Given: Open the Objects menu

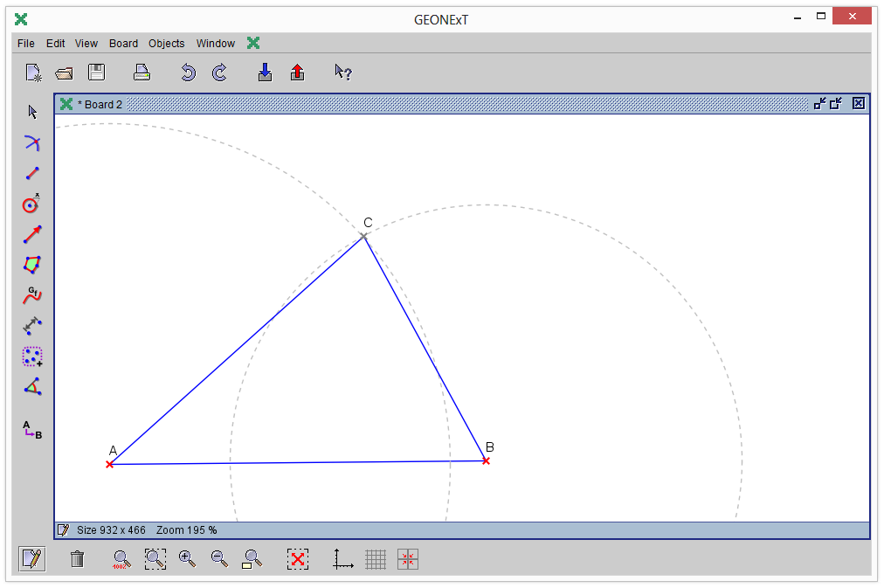Looking at the screenshot, I should [x=166, y=44].
